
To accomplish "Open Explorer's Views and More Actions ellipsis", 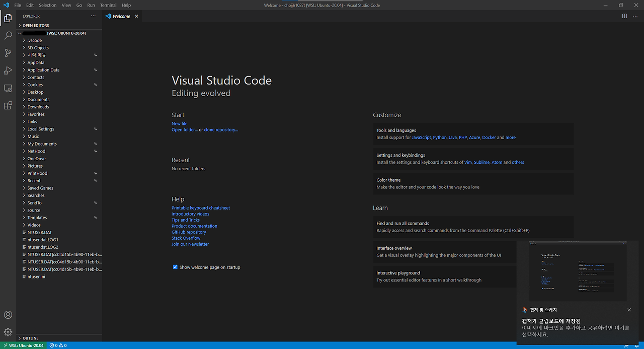I will 93,16.
